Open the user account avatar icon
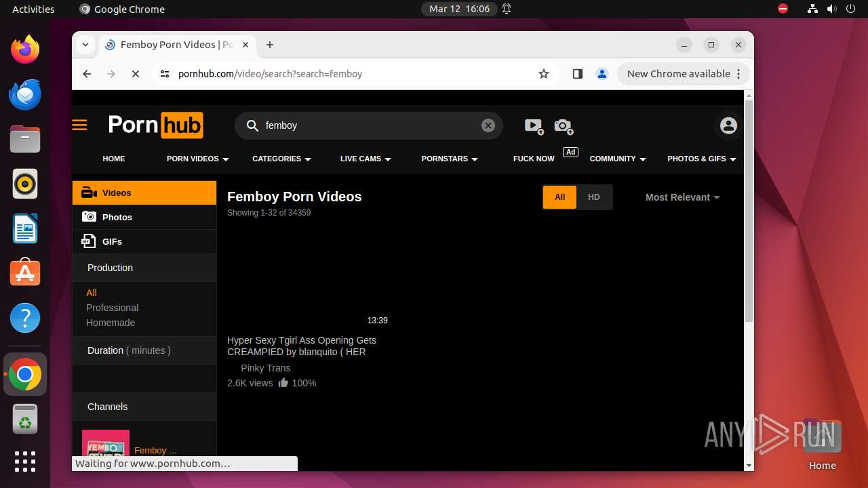868x488 pixels. (728, 125)
